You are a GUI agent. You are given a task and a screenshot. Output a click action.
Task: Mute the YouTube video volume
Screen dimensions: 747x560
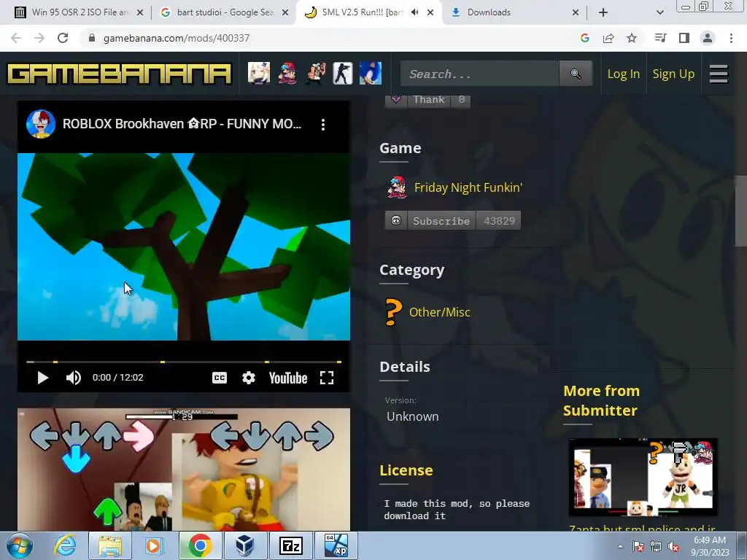click(74, 378)
